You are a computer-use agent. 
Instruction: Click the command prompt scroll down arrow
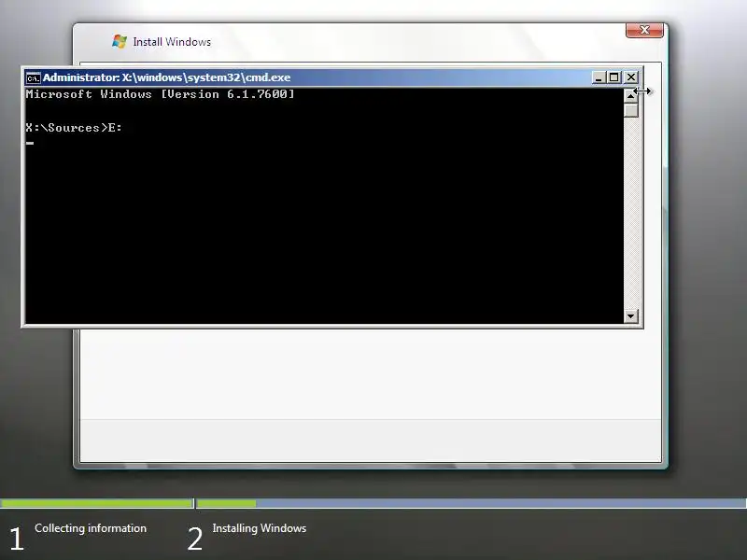coord(631,315)
